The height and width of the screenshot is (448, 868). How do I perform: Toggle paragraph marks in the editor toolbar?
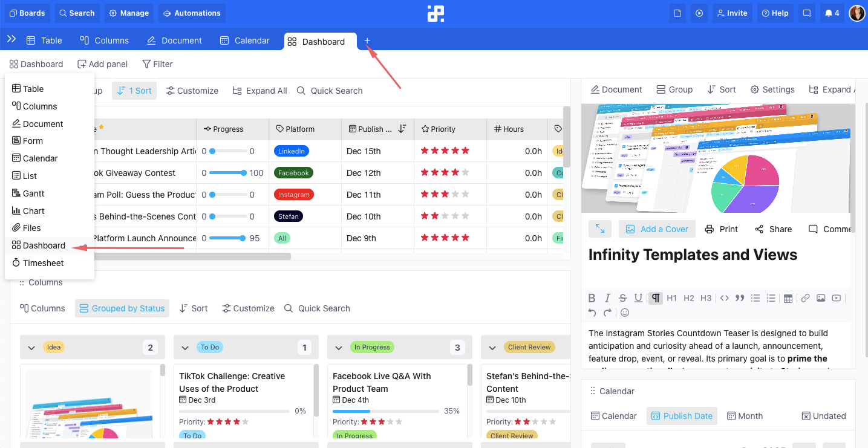pos(655,297)
